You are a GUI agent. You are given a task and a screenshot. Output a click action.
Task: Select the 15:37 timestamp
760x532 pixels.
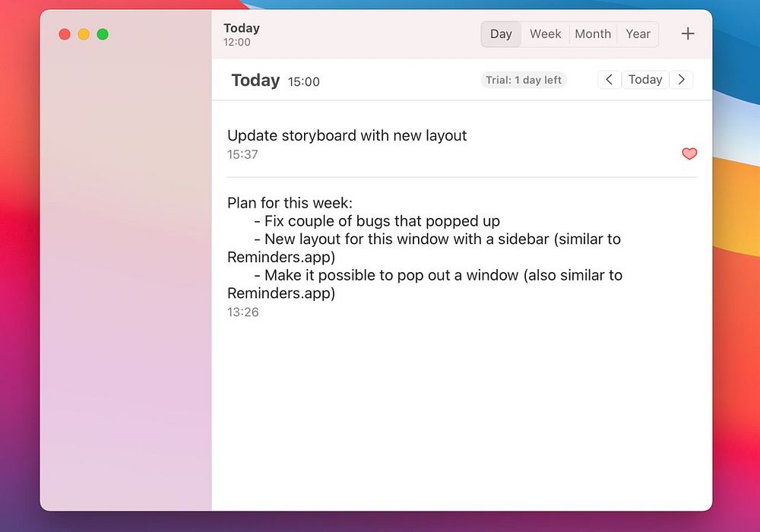tap(242, 154)
